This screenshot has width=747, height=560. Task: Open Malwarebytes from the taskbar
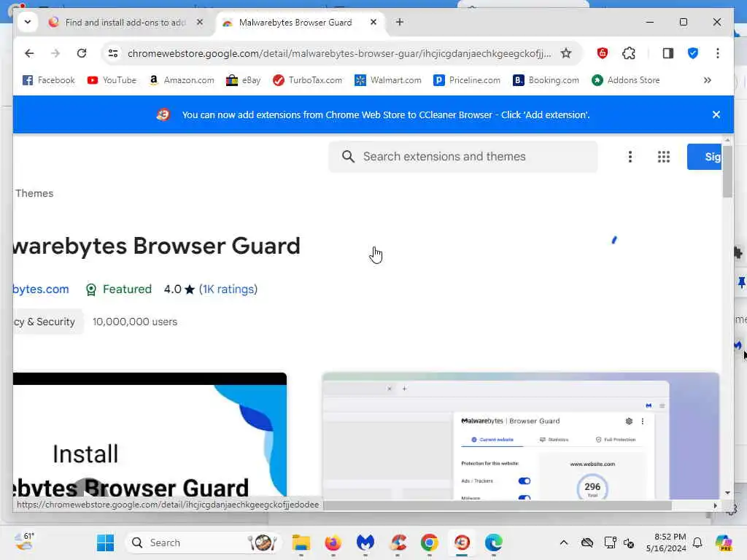click(365, 542)
